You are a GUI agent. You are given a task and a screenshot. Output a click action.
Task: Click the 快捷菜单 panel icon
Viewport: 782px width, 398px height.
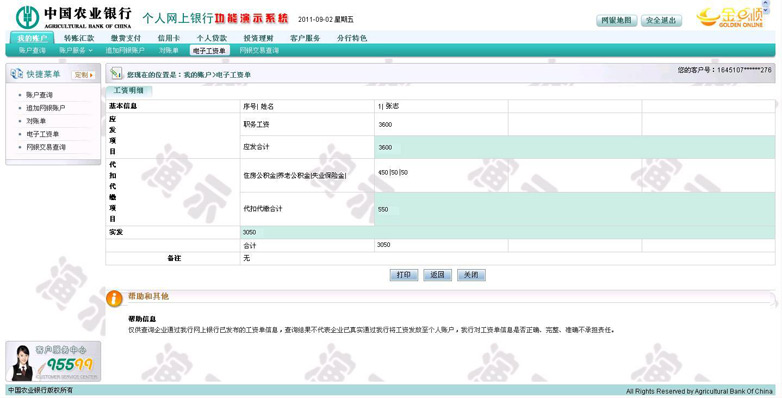click(16, 74)
